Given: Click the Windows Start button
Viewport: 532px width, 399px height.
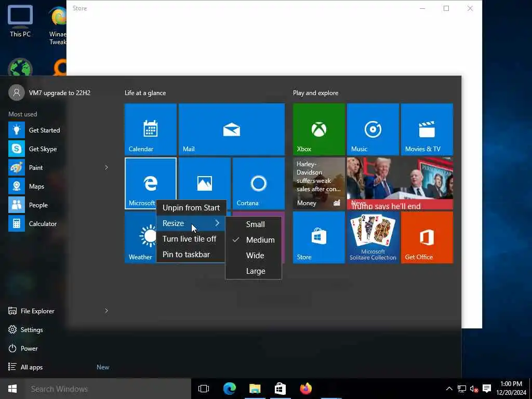Looking at the screenshot, I should coord(12,389).
